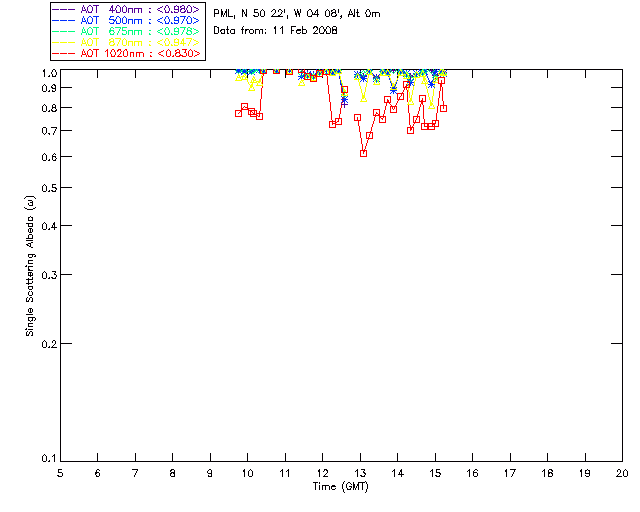This screenshot has width=640, height=512.
Task: Click the 'Time (GMT)' x-axis title
Action: point(341,487)
